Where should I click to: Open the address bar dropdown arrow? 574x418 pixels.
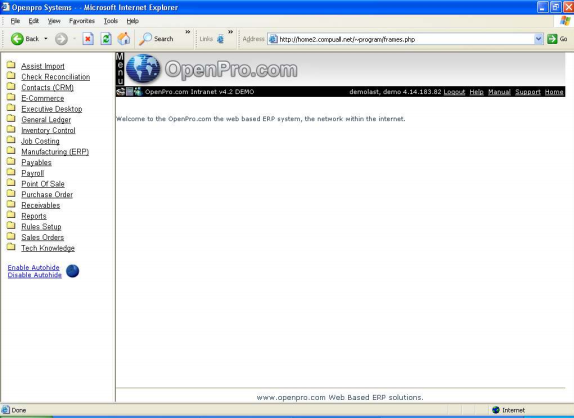pos(538,39)
